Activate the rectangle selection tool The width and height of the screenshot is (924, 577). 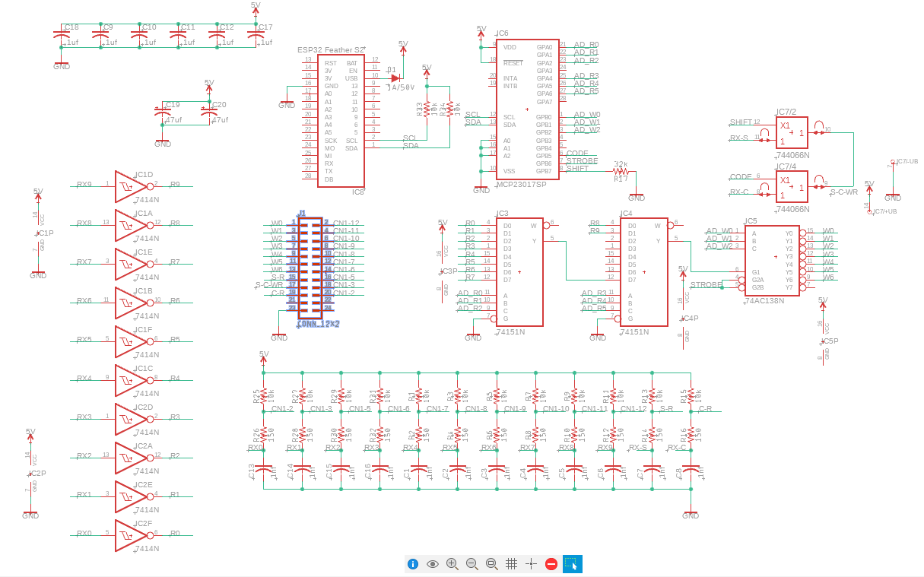[572, 563]
